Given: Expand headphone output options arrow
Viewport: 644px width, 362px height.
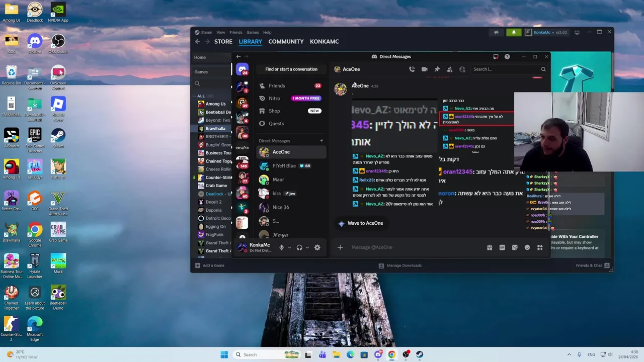Looking at the screenshot, I should [307, 247].
